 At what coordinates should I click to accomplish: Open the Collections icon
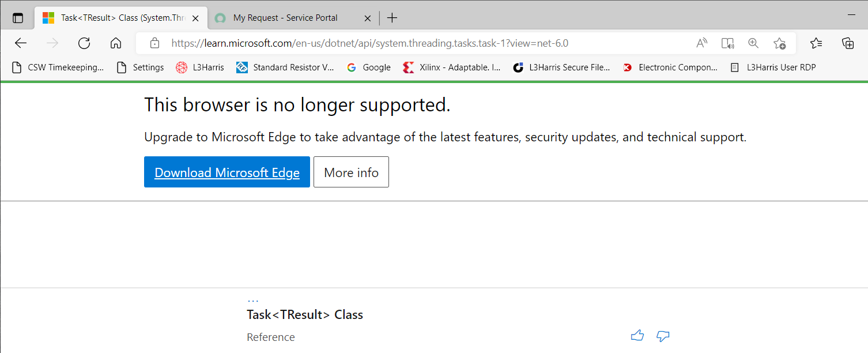click(x=847, y=43)
